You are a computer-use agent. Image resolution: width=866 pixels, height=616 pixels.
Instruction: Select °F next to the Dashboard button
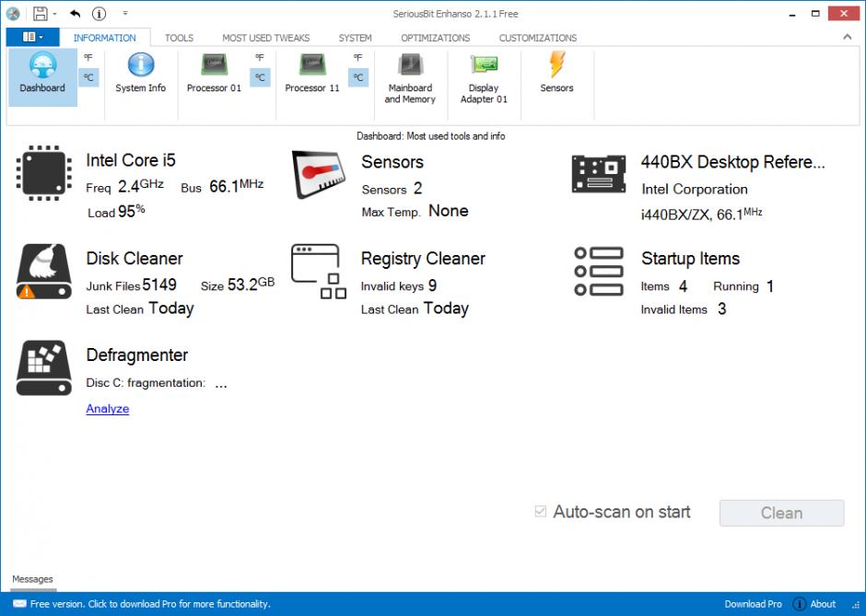coord(88,57)
